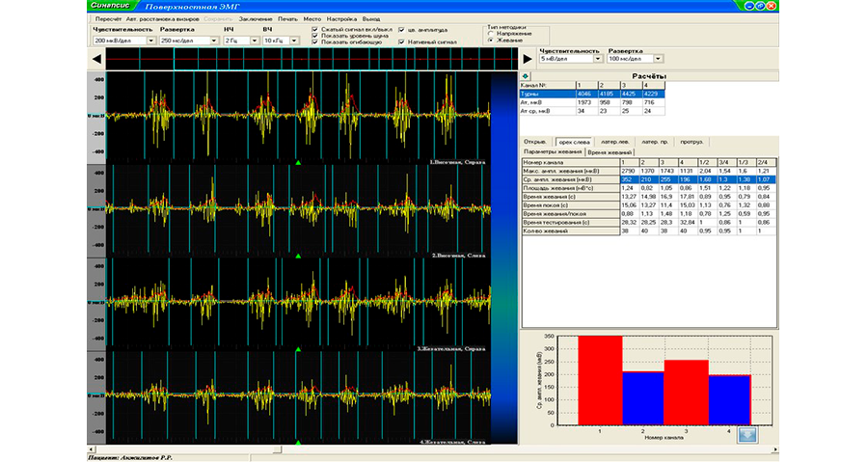Click the left scroll arrow beside signal overview
Viewport: 868px width, 462px height.
pos(96,60)
